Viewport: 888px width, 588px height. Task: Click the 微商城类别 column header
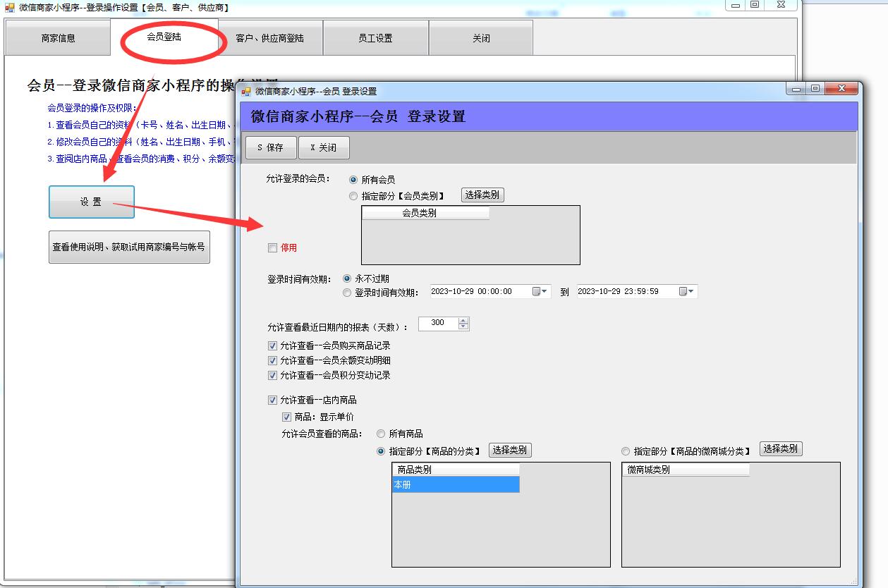(686, 470)
